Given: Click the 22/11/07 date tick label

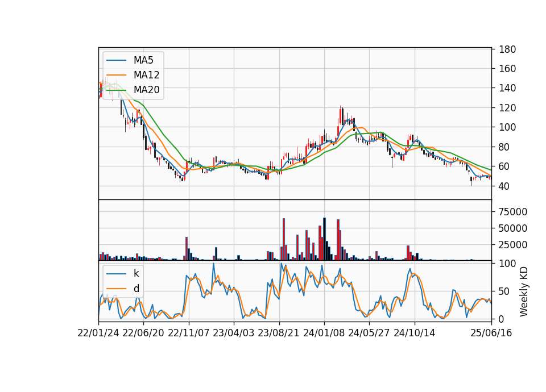Looking at the screenshot, I should 189,333.
